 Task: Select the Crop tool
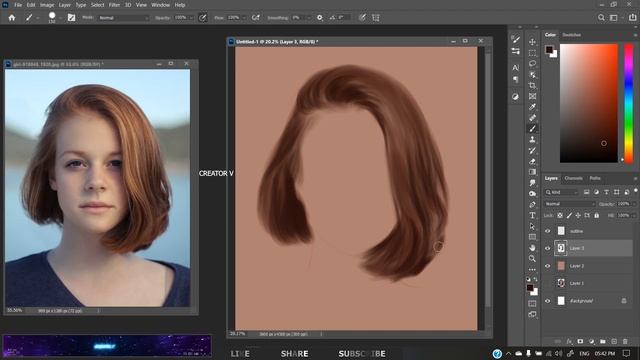[x=532, y=85]
